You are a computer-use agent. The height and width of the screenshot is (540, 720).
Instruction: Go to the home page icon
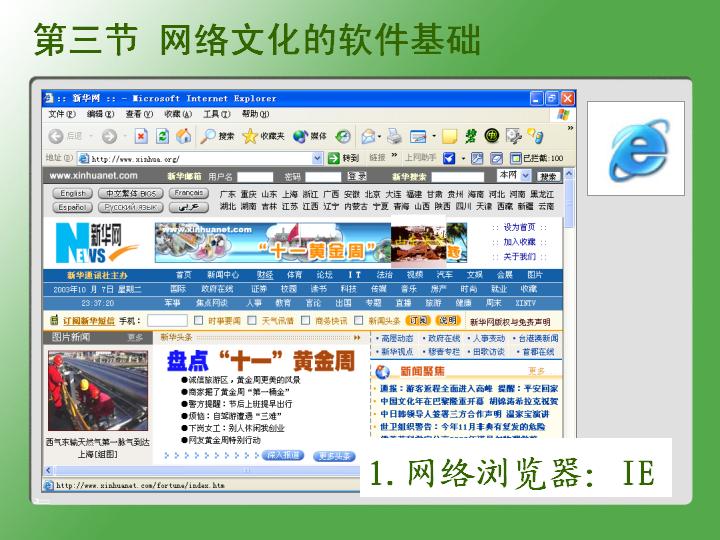[184, 135]
